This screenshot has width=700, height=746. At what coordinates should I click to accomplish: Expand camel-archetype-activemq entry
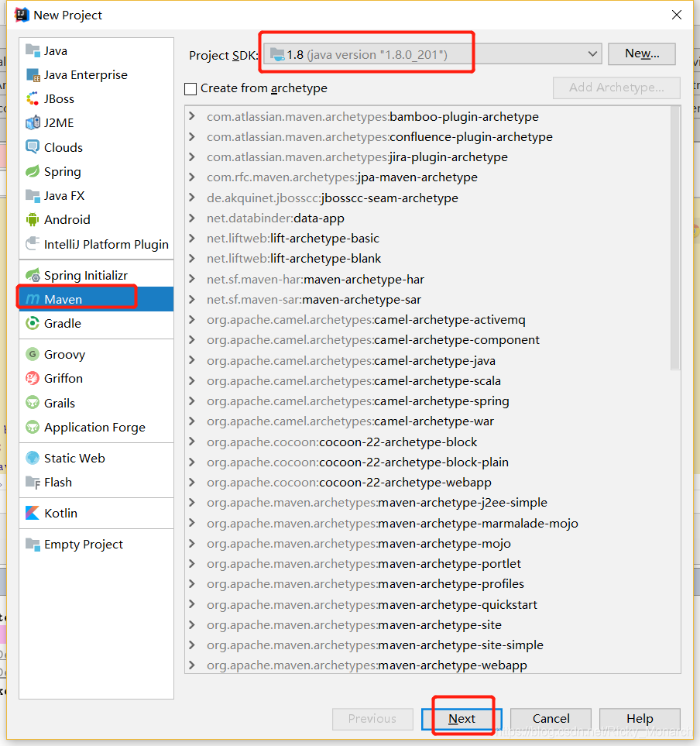[x=191, y=320]
